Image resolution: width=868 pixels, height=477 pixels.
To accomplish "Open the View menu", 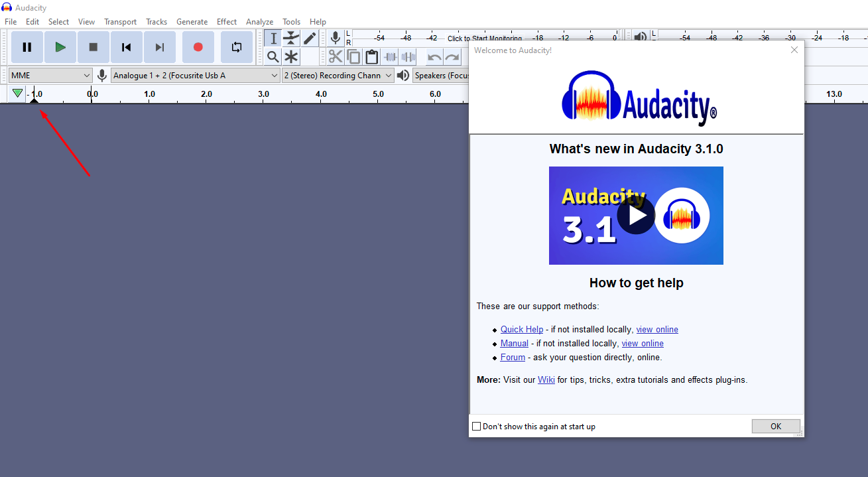I will pos(87,22).
